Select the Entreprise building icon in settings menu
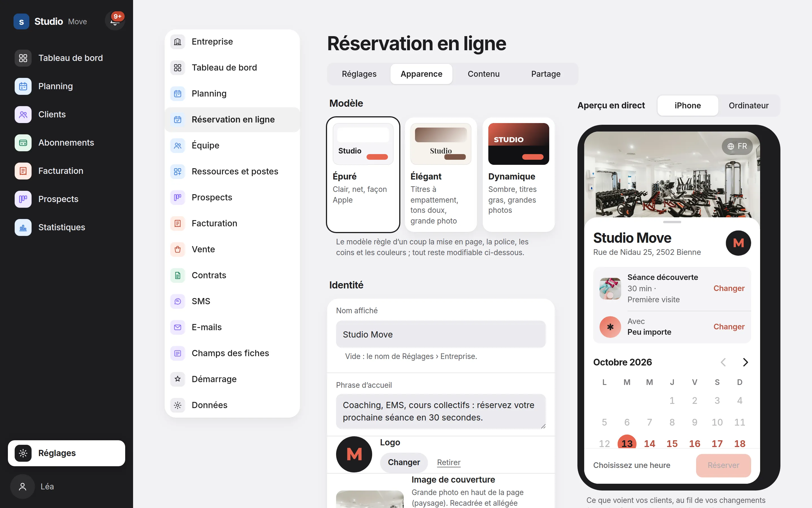 tap(178, 42)
